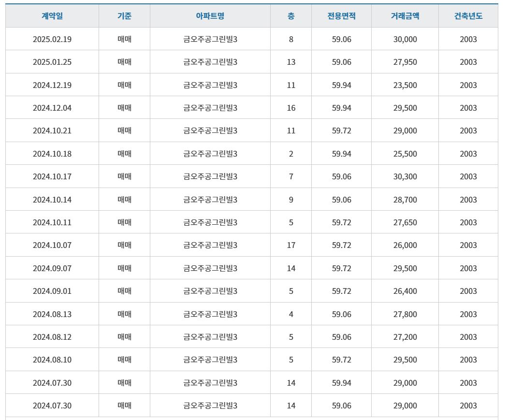Screen dimensions: 508x420
Task: Click floor 9 in the 2024.10.14 row
Action: (291, 200)
